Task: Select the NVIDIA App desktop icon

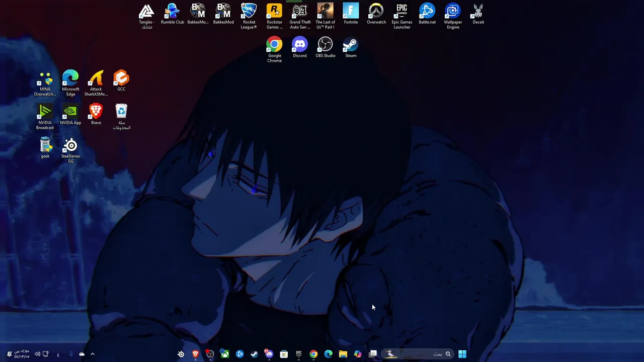Action: click(70, 115)
